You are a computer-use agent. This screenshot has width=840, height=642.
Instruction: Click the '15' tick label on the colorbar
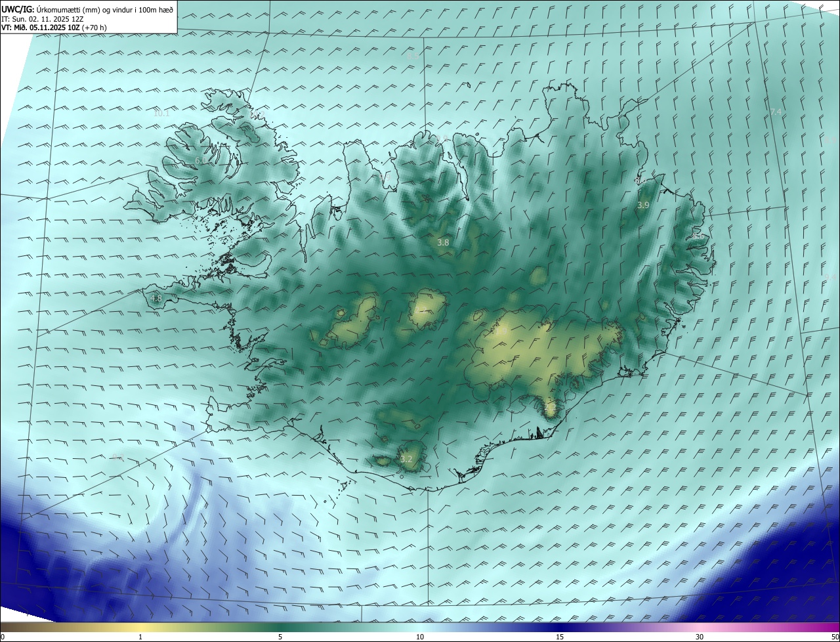pyautogui.click(x=560, y=637)
